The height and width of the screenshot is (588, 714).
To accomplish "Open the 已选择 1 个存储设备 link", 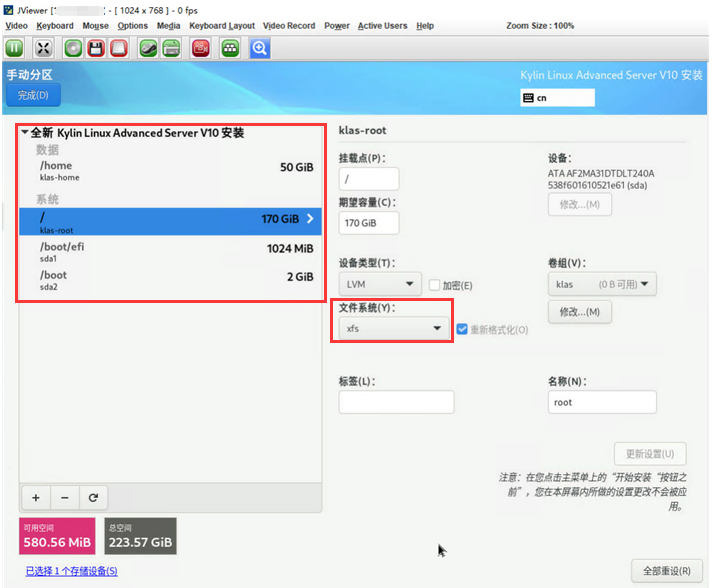I will click(71, 571).
